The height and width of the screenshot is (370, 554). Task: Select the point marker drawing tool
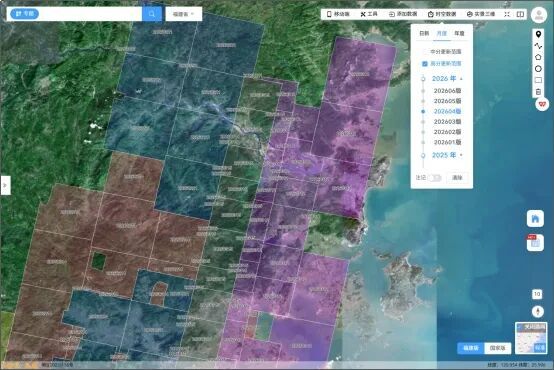(538, 34)
